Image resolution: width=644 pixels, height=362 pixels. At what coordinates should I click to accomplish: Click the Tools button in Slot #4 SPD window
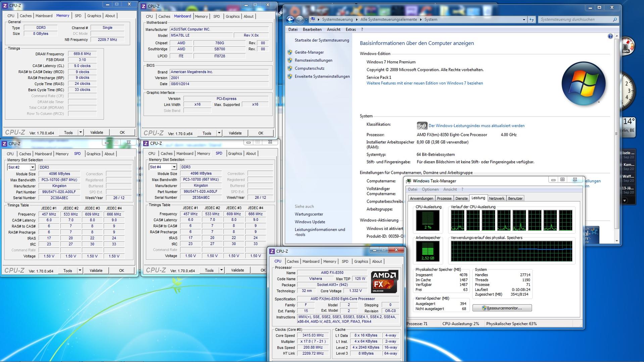(x=209, y=270)
